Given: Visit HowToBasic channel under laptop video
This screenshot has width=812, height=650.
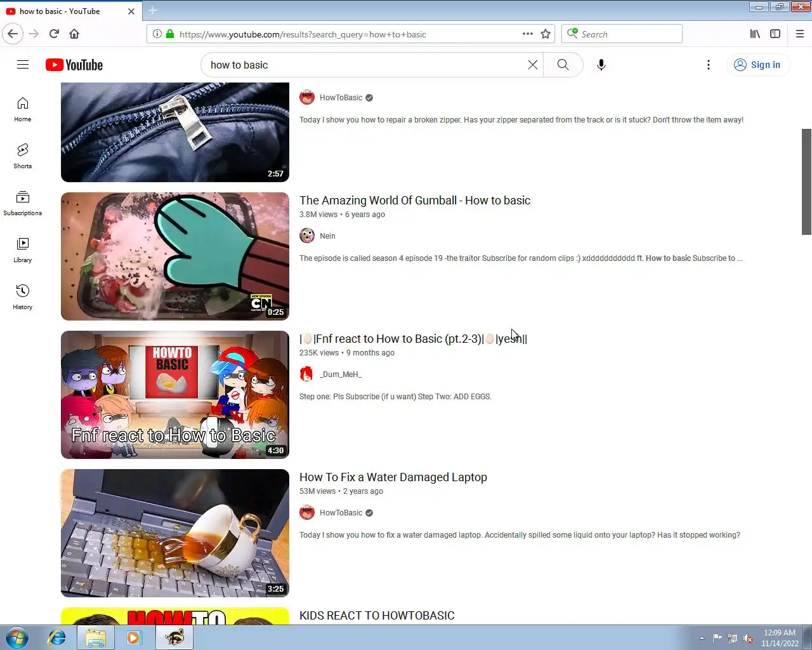Looking at the screenshot, I should pos(341,513).
